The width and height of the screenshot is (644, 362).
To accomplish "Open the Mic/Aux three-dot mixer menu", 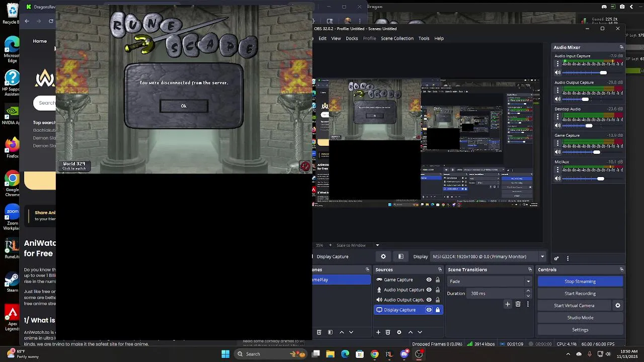I will [x=557, y=170].
